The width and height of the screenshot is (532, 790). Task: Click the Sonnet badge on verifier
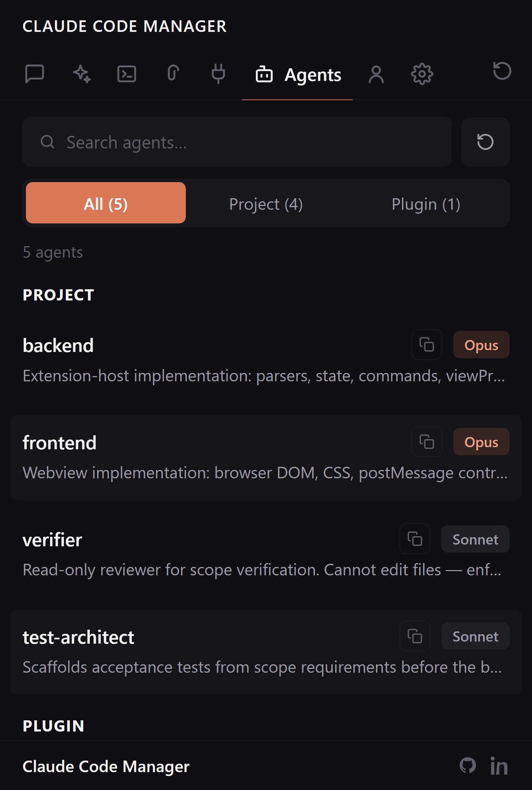click(x=475, y=539)
